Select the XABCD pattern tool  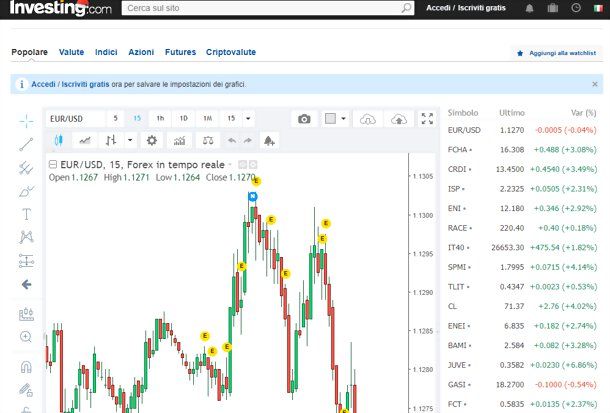26,237
